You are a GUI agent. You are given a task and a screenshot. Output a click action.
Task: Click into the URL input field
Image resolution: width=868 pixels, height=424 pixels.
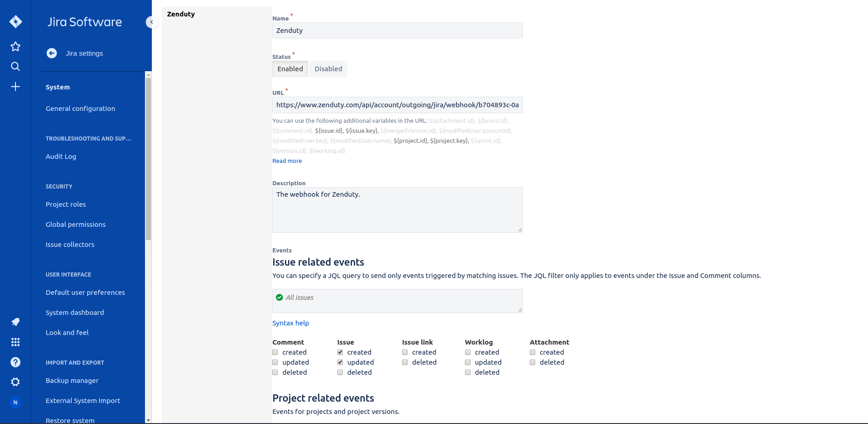point(398,105)
